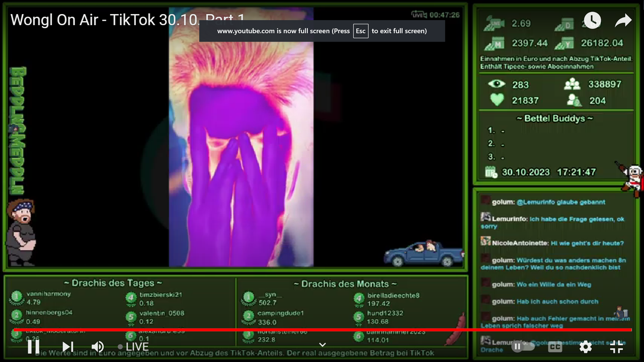Click the __syn__ top monthly entry
644x362 pixels.
(x=270, y=295)
